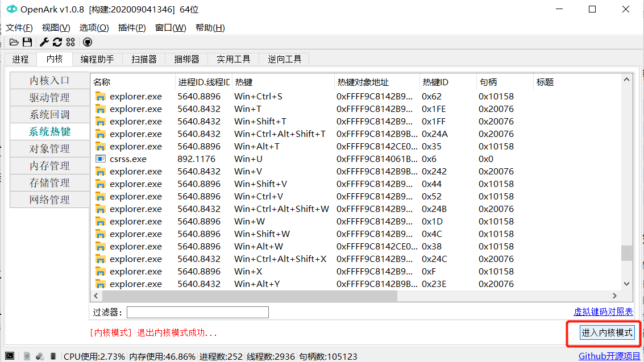644x362 pixels.
Task: Sort by the 热键对象地址 column header
Action: click(x=377, y=82)
